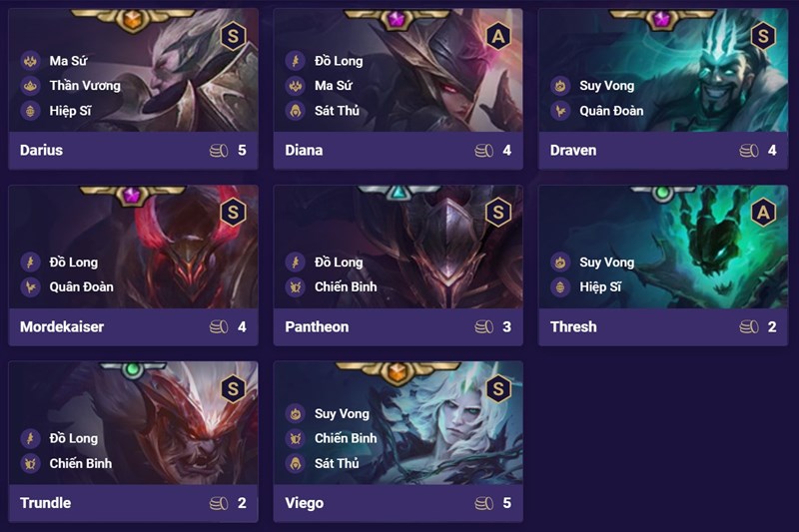
Task: Click Quân Đoàn trait icon on Mordekaiser card
Action: coord(31,287)
